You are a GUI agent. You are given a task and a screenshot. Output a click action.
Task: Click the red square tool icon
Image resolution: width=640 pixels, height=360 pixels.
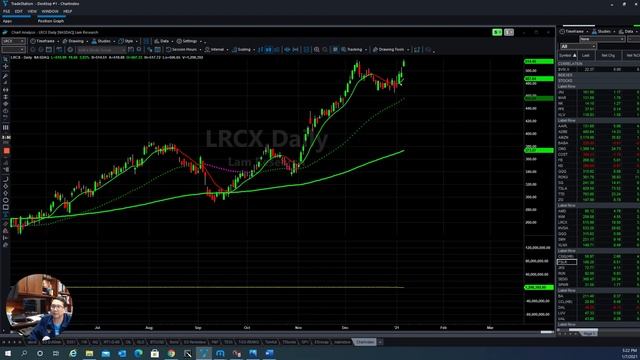(x=7, y=151)
